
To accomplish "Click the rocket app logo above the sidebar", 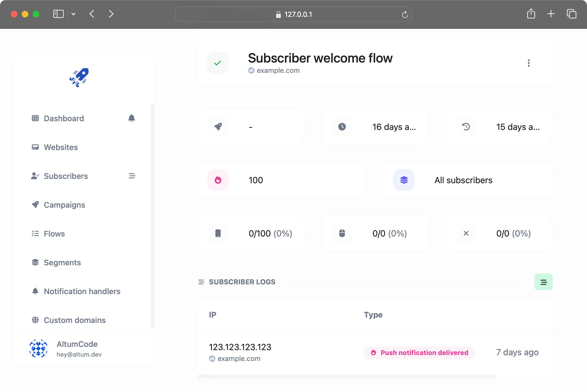I will tap(79, 78).
